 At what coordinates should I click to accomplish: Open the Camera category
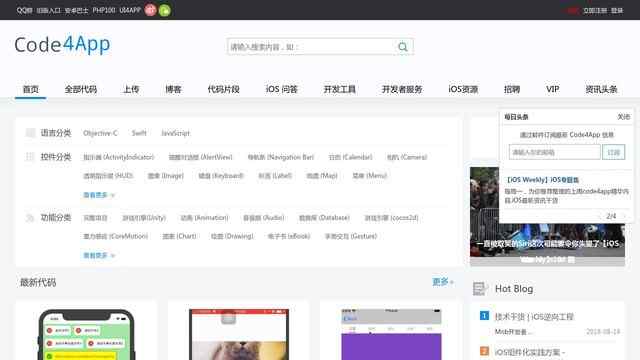pos(407,157)
